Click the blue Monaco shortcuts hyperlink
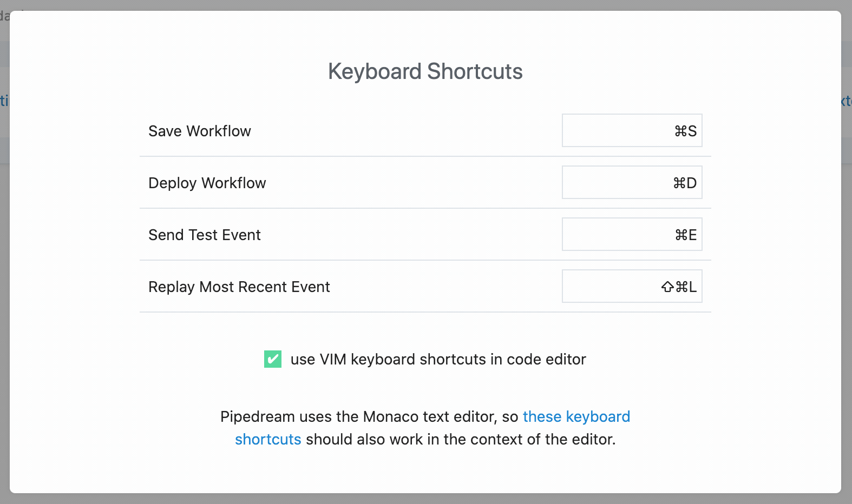This screenshot has height=504, width=852. pyautogui.click(x=576, y=416)
